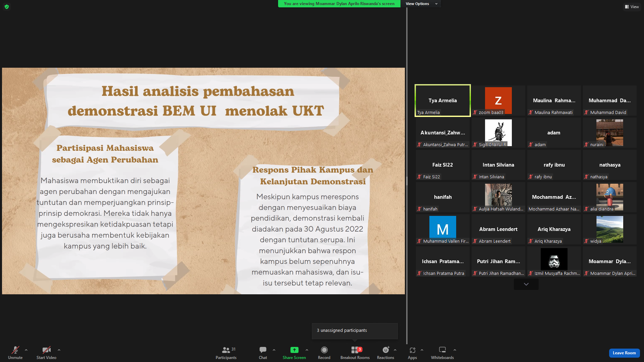Click the muted mic icon beside Faiz SI22
This screenshot has height=362, width=644.
pos(419,177)
